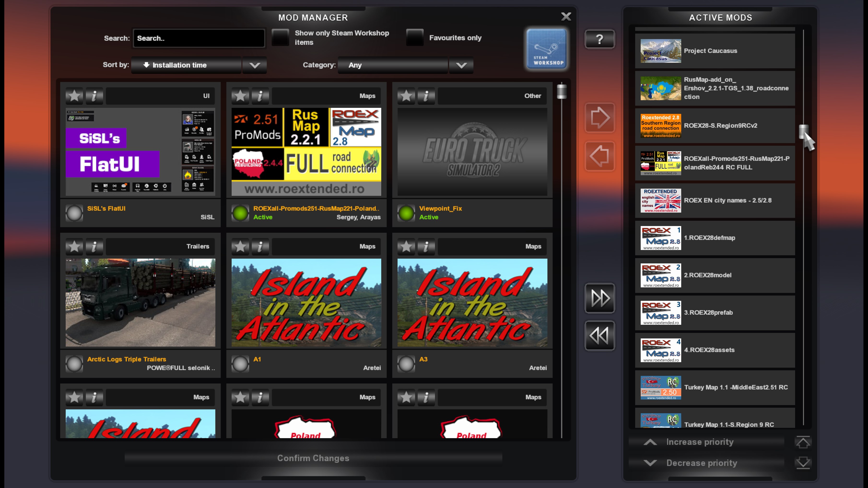Screen dimensions: 868x488
Task: Select RusMap-add_on_Ershov active mod
Action: pos(715,88)
